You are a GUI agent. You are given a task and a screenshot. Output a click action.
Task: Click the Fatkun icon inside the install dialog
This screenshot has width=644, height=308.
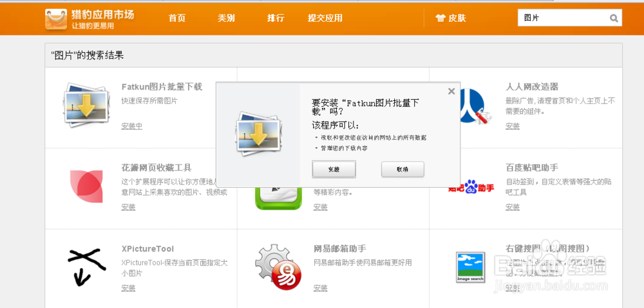point(259,136)
